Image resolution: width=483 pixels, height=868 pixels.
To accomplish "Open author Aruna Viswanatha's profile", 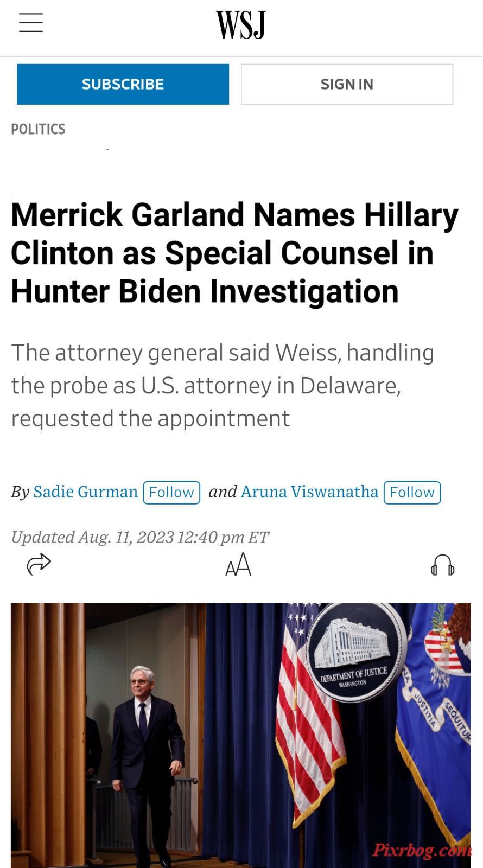I will click(309, 492).
